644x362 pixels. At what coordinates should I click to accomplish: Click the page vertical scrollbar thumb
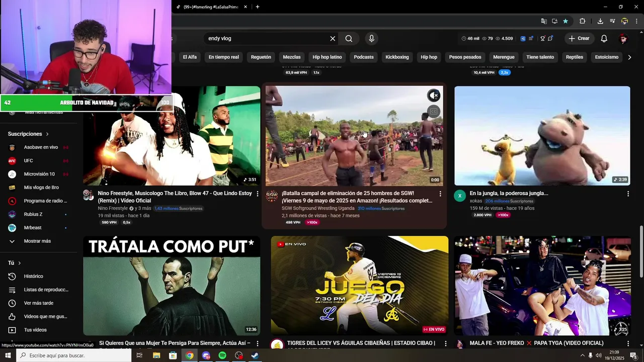coord(641,251)
